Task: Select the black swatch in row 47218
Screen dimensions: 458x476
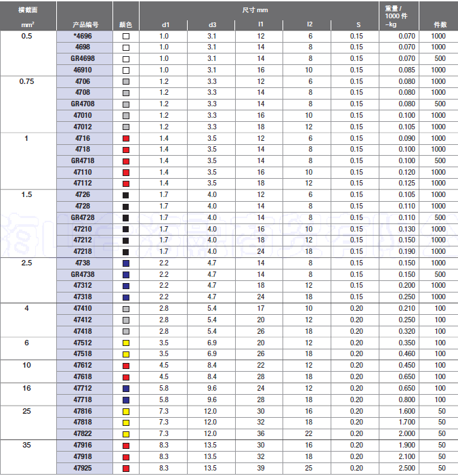Action: click(x=125, y=251)
